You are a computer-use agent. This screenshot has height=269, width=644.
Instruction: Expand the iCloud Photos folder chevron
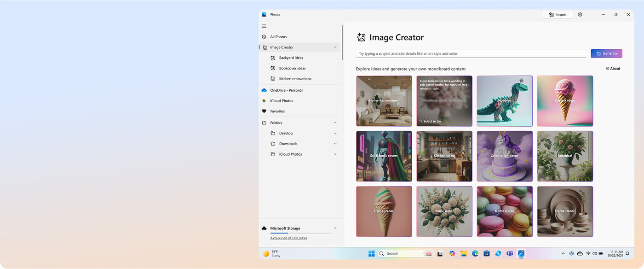(335, 154)
